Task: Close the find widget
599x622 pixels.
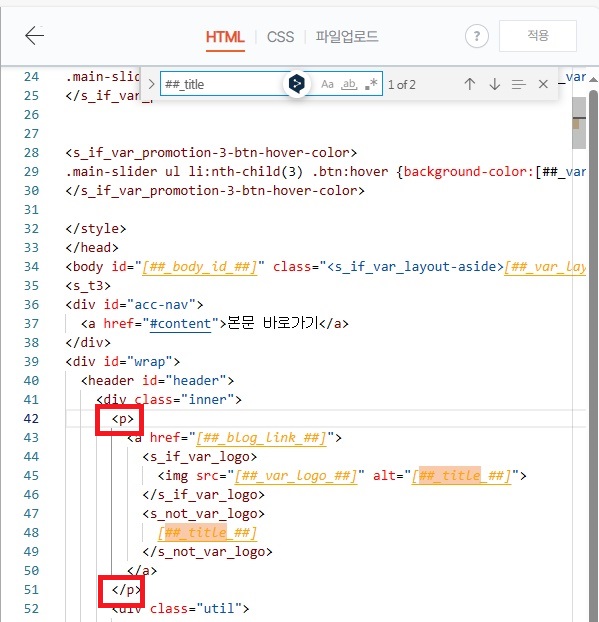Action: [543, 84]
